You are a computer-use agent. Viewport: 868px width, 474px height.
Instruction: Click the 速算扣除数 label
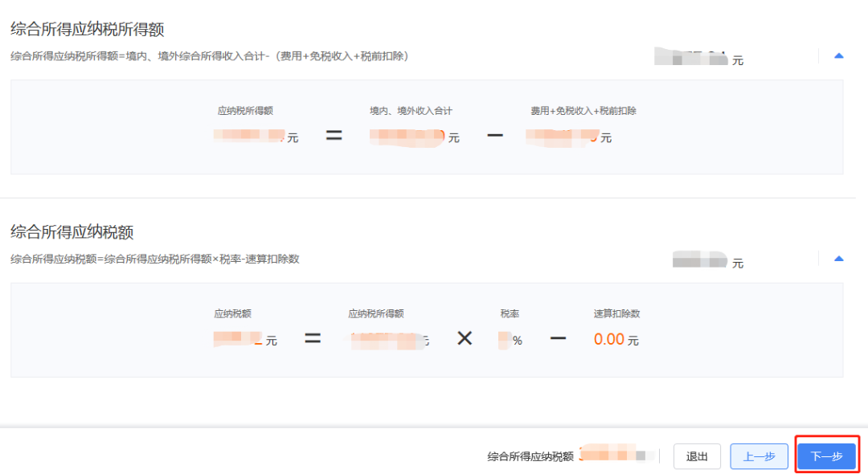(616, 313)
